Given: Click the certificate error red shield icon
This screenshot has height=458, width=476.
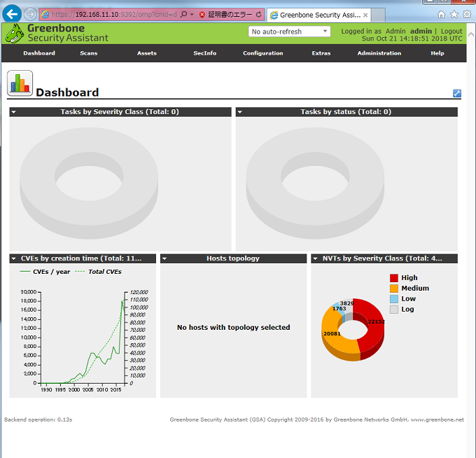Looking at the screenshot, I should [x=202, y=15].
